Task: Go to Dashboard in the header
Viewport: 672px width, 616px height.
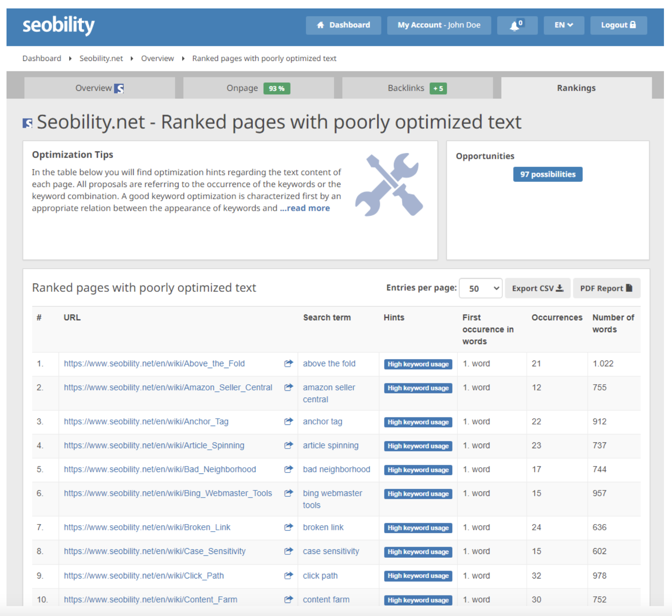Action: (x=343, y=25)
